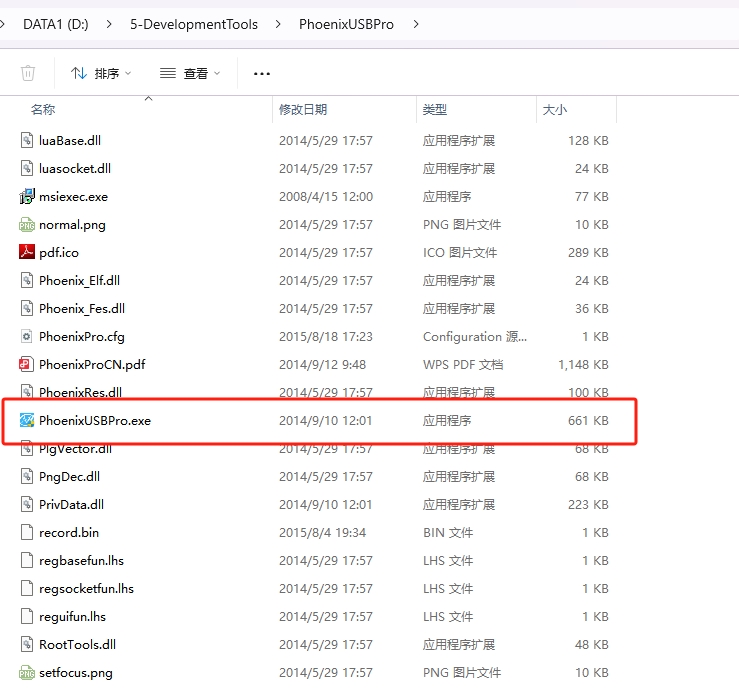The width and height of the screenshot is (739, 693).
Task: Sort files by 大小 column header
Action: coord(554,110)
